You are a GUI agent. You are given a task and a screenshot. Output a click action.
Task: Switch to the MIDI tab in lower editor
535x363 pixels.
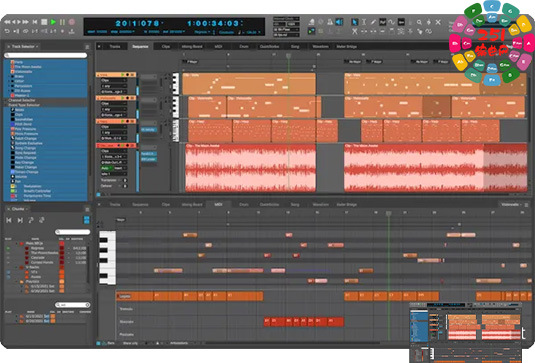pos(218,204)
